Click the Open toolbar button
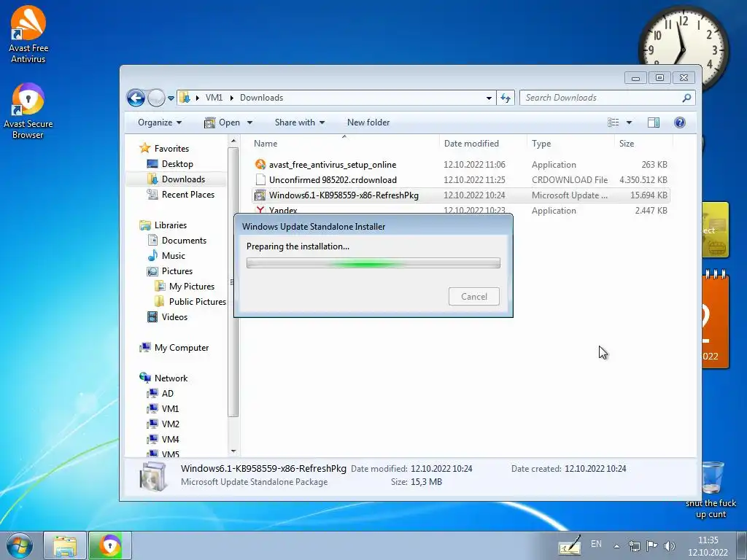Viewport: 747px width, 560px height. (x=222, y=122)
